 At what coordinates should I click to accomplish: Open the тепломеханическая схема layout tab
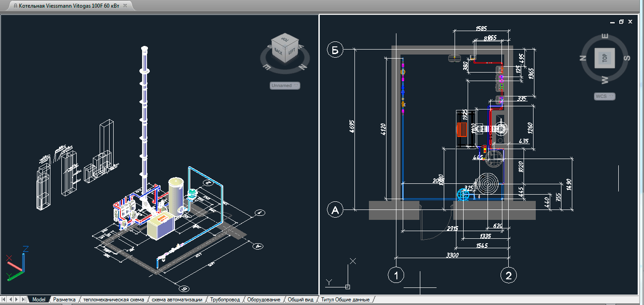pyautogui.click(x=114, y=299)
